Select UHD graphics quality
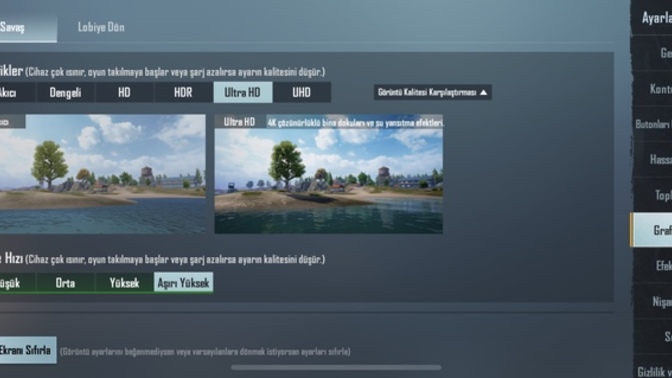 (x=302, y=93)
